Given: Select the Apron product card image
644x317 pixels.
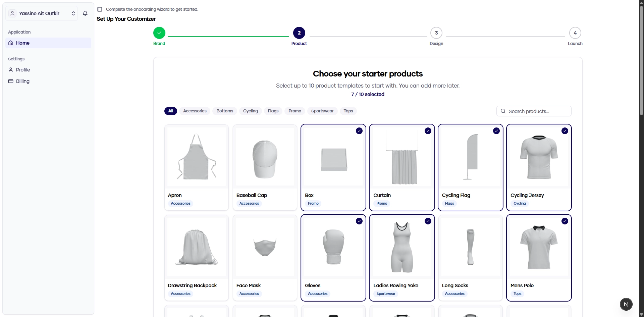Looking at the screenshot, I should pyautogui.click(x=197, y=157).
